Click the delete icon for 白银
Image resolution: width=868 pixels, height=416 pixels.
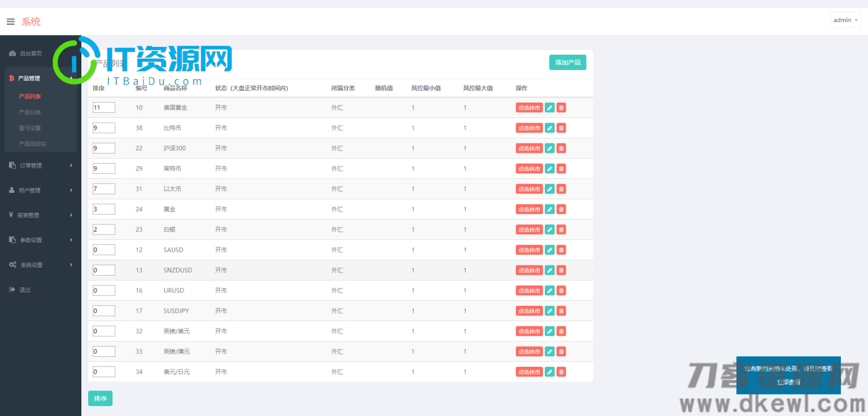pyautogui.click(x=561, y=230)
